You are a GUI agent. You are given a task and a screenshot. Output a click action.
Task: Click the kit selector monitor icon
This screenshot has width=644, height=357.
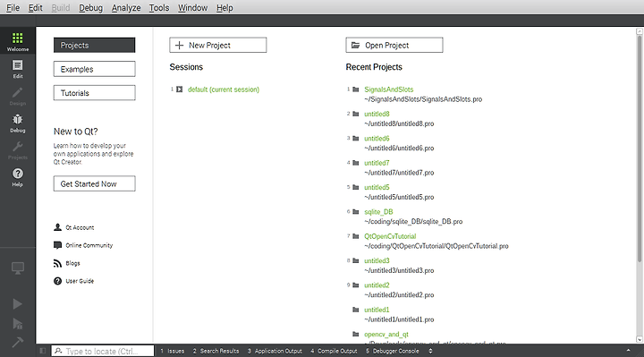coord(17,268)
